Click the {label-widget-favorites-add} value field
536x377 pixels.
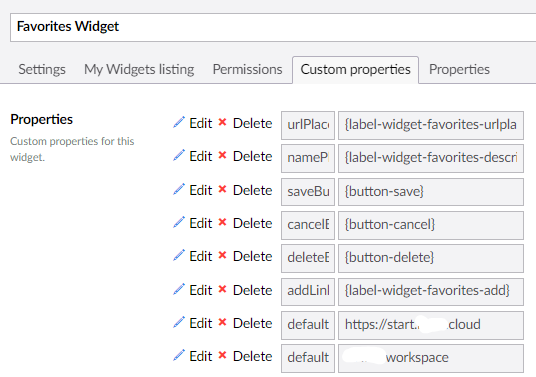(x=431, y=292)
